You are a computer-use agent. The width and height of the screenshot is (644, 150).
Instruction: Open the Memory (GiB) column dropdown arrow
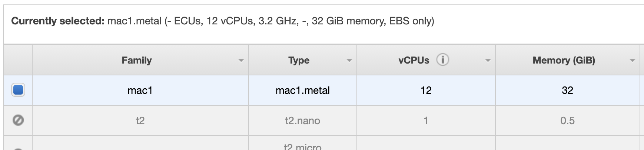click(x=633, y=61)
